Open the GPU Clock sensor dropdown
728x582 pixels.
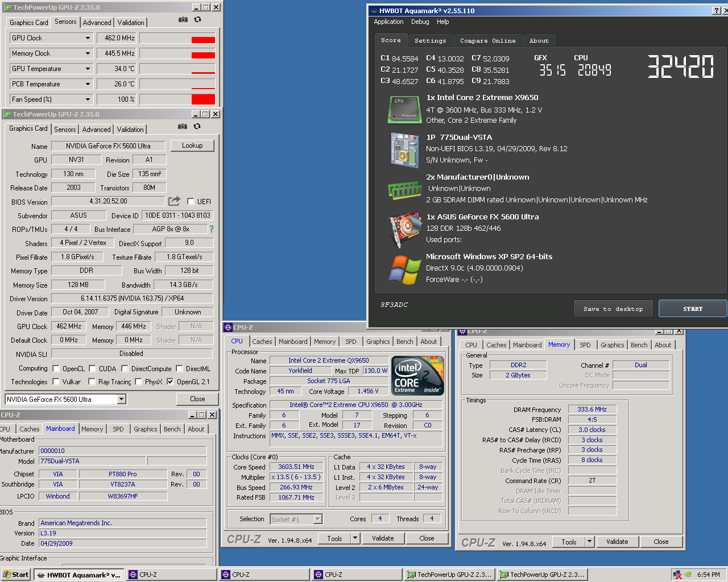[88, 38]
